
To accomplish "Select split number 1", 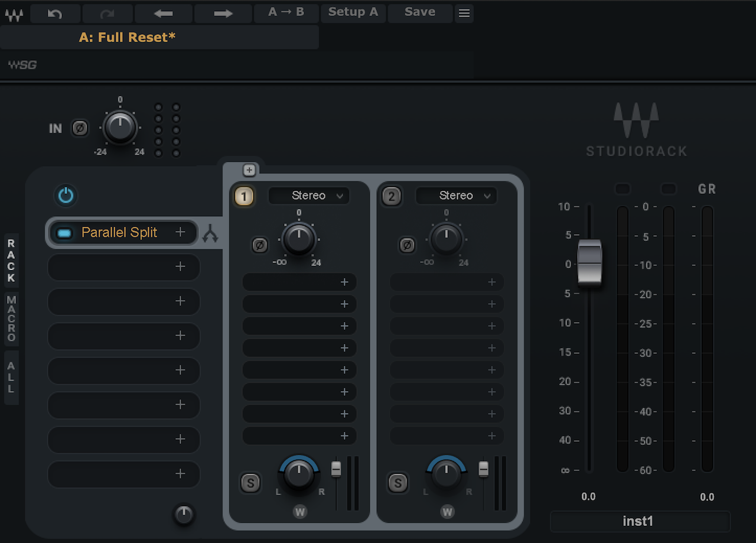I will pos(244,196).
